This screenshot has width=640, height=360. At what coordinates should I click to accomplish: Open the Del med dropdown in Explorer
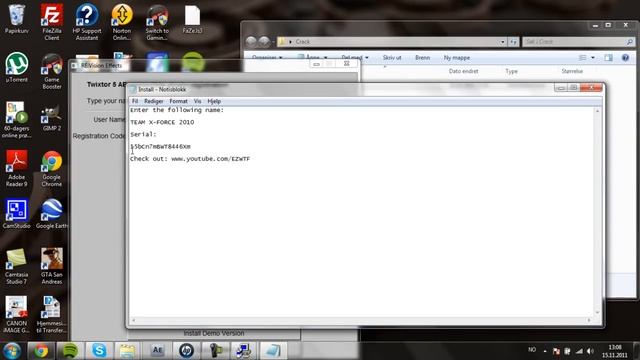click(355, 58)
